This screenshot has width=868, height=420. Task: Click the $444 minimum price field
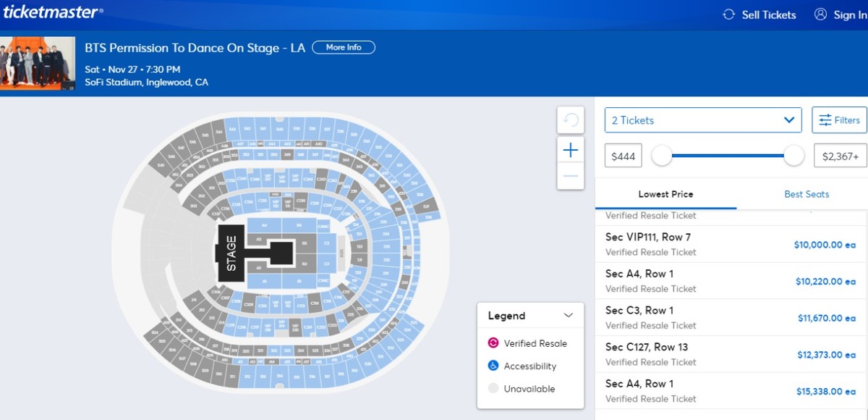[623, 156]
